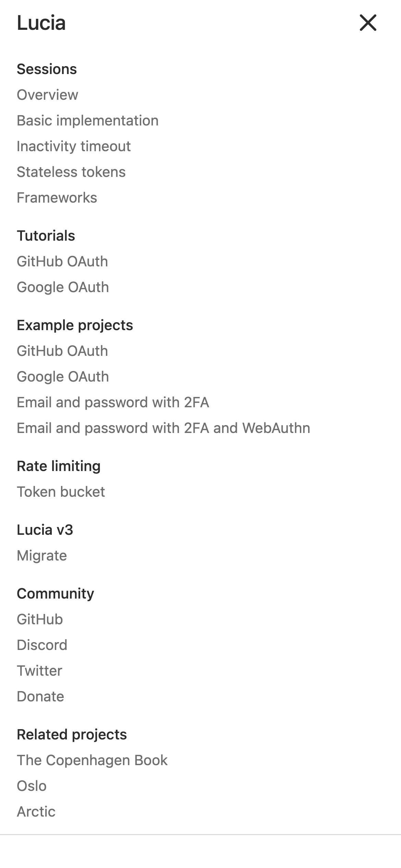This screenshot has width=401, height=868.
Task: Open The Copenhagen Book link
Action: [x=92, y=760]
